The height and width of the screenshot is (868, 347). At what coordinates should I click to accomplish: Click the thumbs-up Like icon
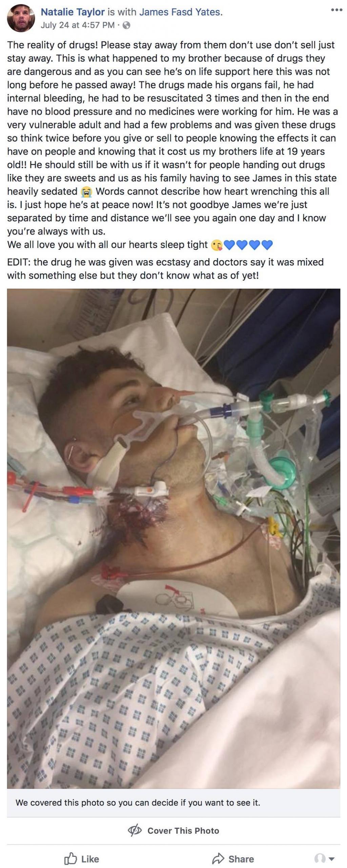click(x=70, y=859)
